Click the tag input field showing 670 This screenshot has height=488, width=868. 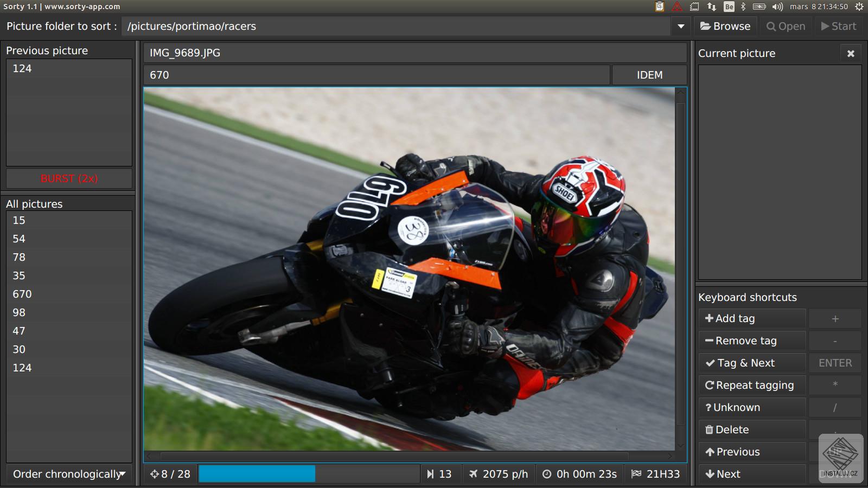(377, 75)
